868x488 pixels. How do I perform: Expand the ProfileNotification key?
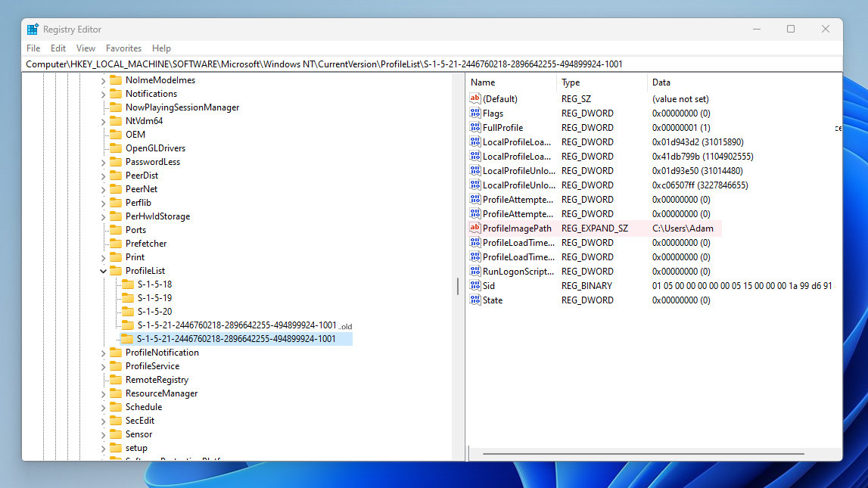103,353
